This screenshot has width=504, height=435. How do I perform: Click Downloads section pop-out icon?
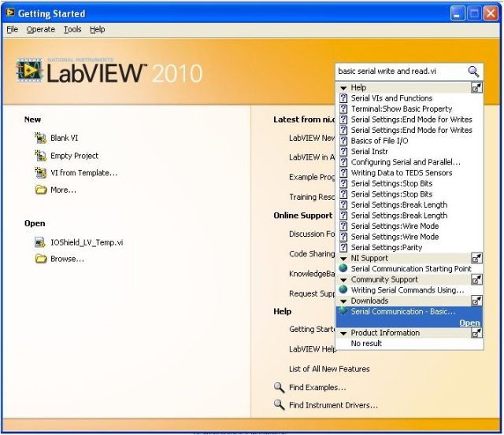476,300
